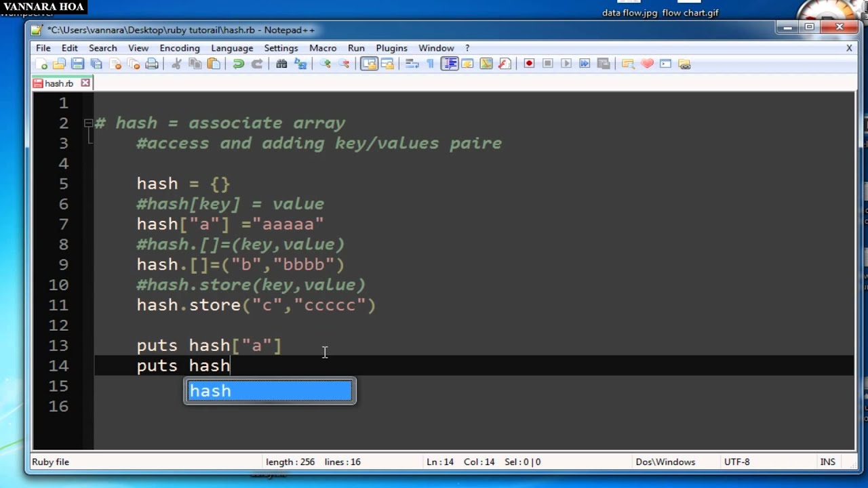Image resolution: width=868 pixels, height=488 pixels.
Task: Click the New file toolbar icon
Action: pos(42,64)
